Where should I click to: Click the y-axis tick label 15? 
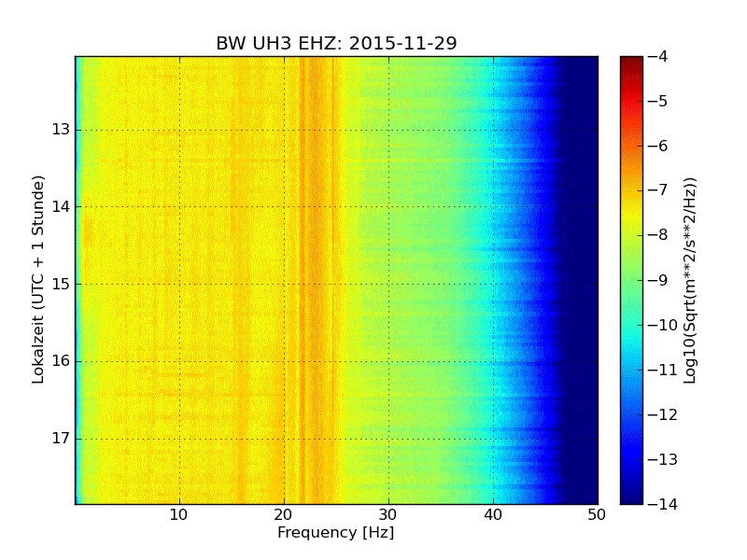tap(61, 284)
